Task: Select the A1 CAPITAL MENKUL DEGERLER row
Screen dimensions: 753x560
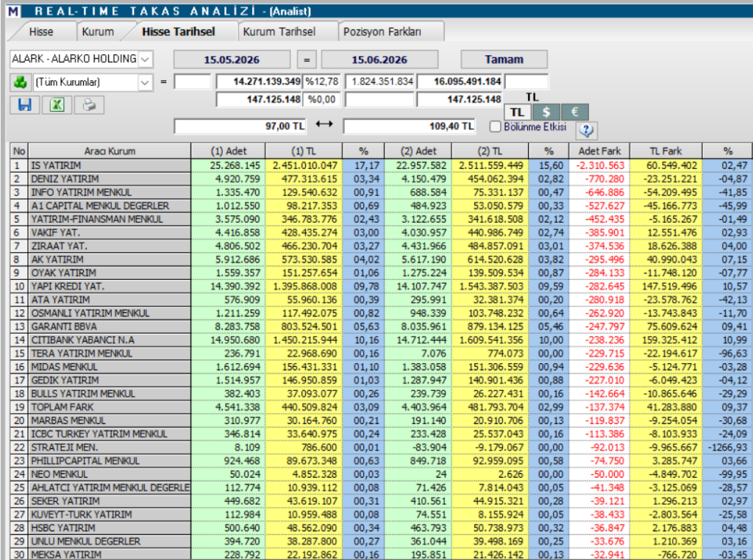Action: tap(382, 206)
